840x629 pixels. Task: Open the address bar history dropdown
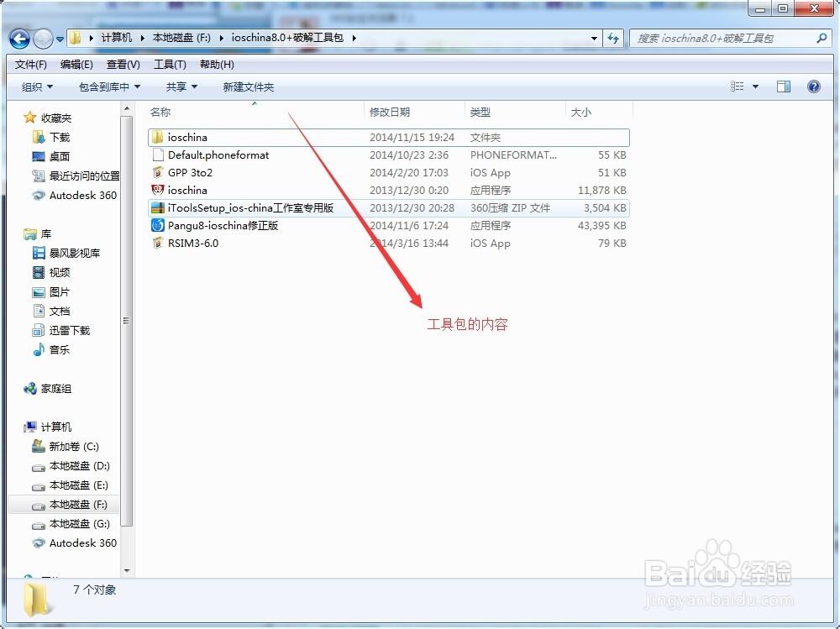tap(594, 39)
